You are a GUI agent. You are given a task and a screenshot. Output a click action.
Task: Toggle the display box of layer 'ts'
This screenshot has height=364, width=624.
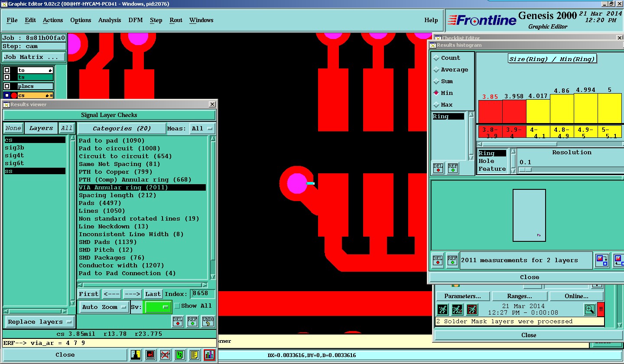[x=7, y=77]
